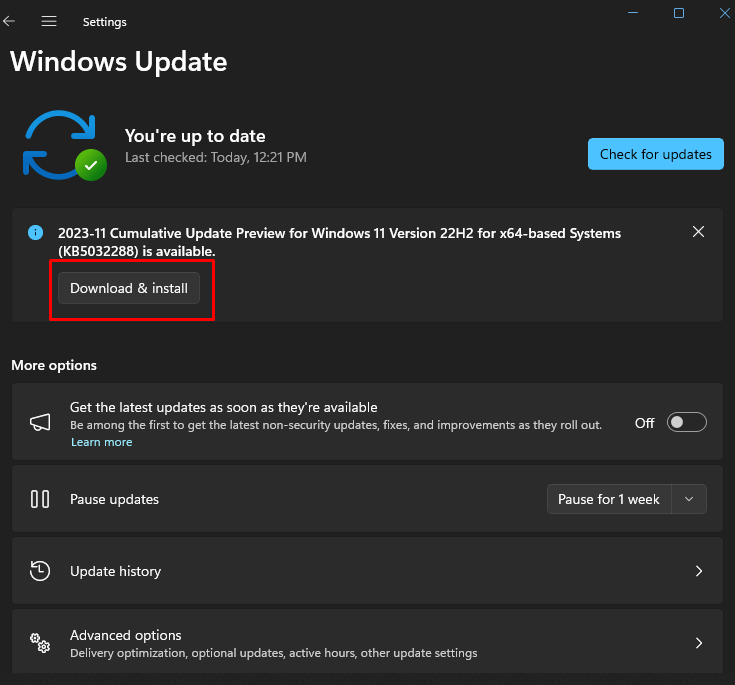Open Advanced options via its right chevron
The image size is (735, 685).
699,643
